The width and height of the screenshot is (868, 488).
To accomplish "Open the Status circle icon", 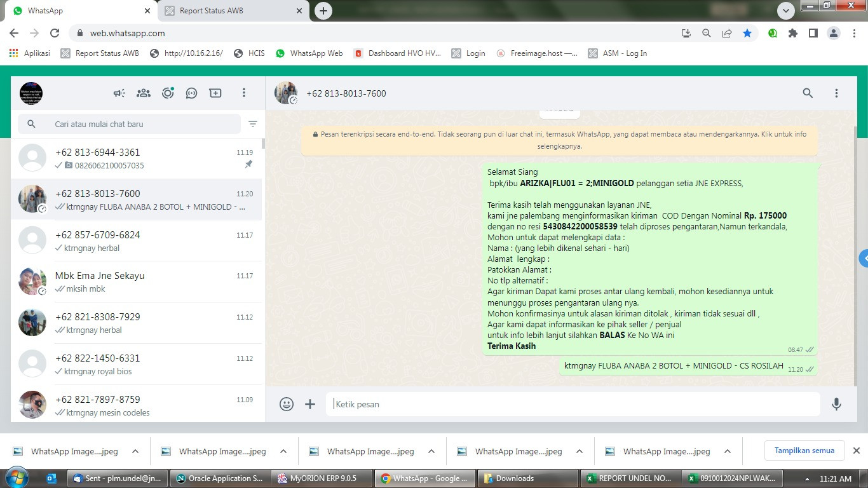I will pos(168,93).
